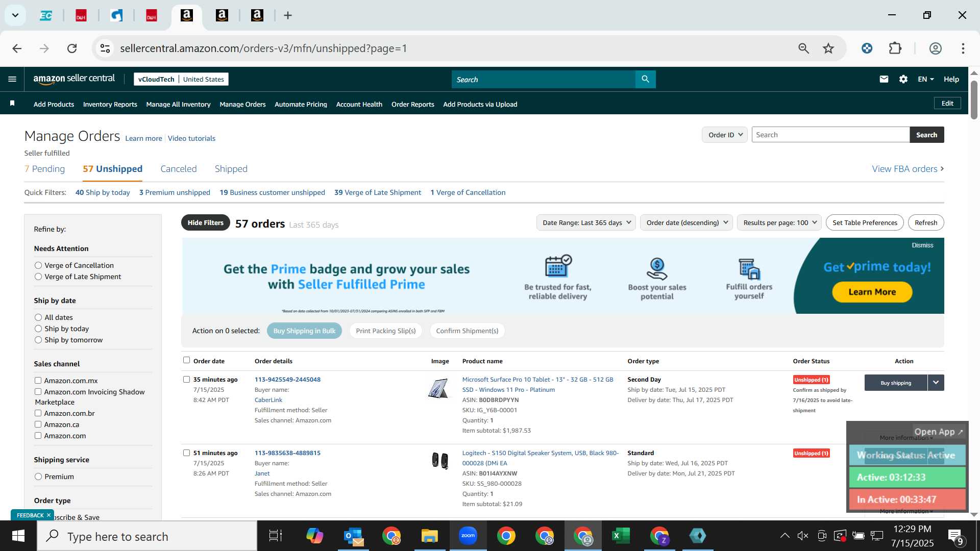Open a new browser tab with plus icon
The height and width of the screenshot is (551, 980).
click(x=288, y=15)
